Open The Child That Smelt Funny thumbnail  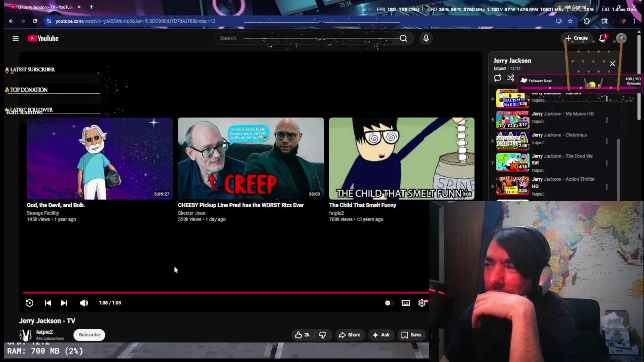click(401, 158)
